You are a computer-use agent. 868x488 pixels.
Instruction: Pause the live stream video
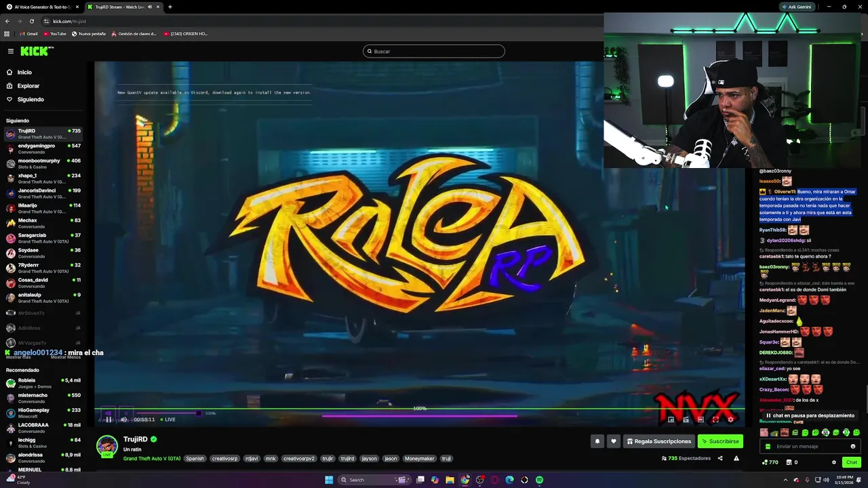coord(108,420)
